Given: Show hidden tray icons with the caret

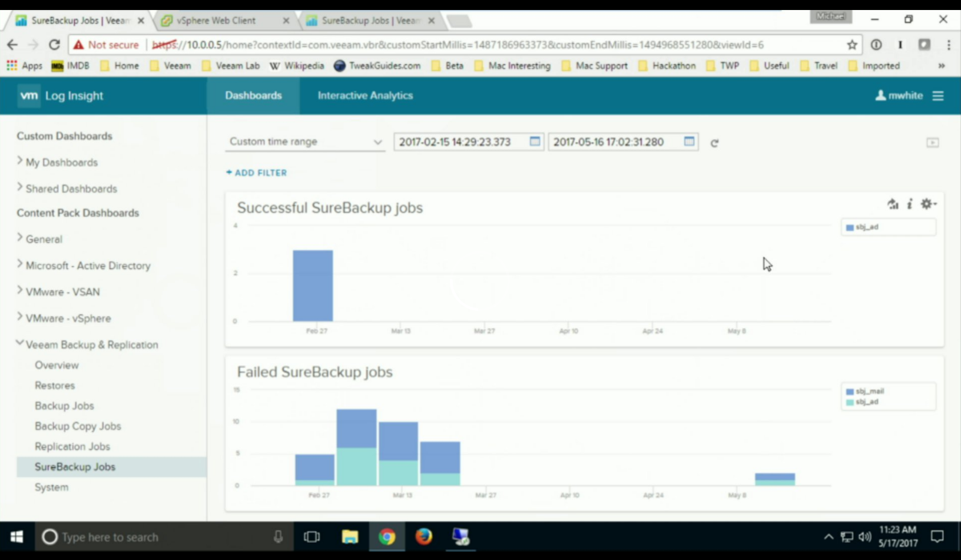Looking at the screenshot, I should coord(829,536).
